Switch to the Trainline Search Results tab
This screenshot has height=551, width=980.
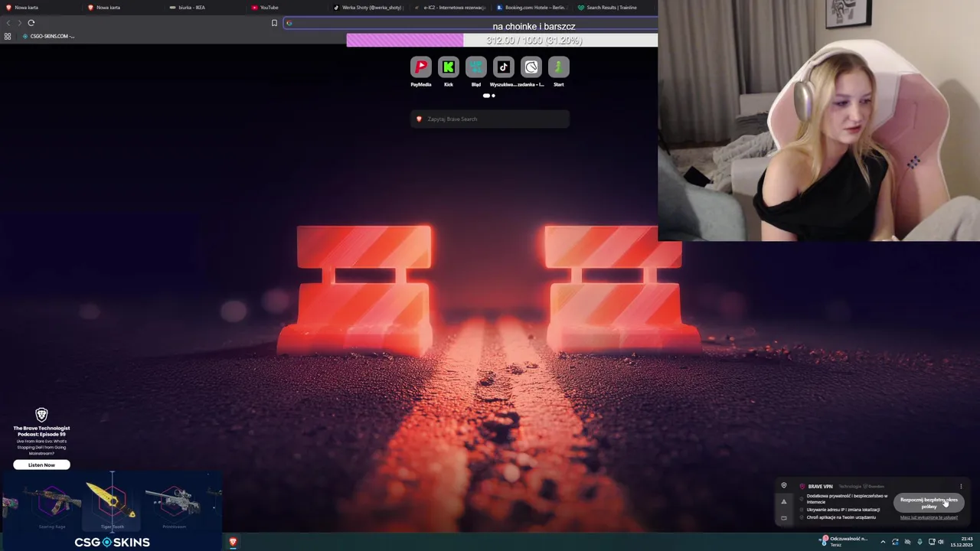pos(612,8)
